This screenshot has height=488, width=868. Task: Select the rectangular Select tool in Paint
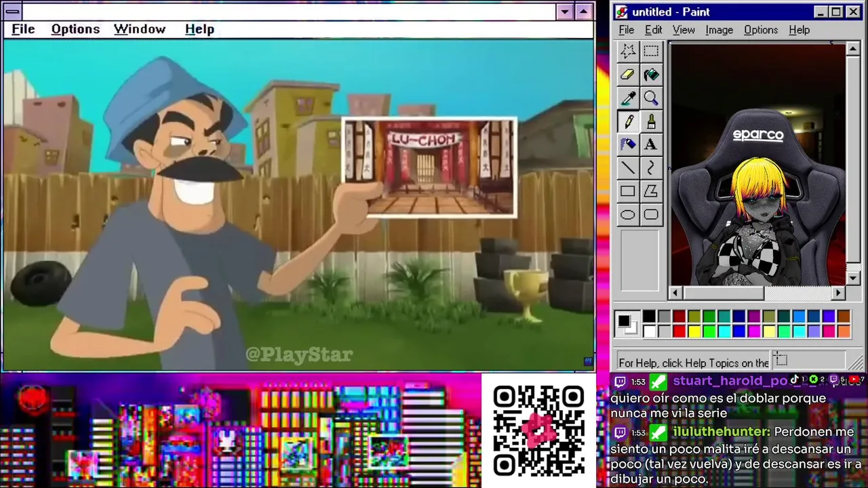[x=651, y=51]
